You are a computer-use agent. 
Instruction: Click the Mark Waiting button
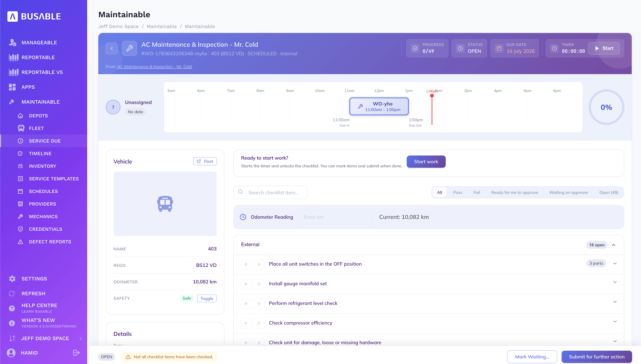(532, 357)
